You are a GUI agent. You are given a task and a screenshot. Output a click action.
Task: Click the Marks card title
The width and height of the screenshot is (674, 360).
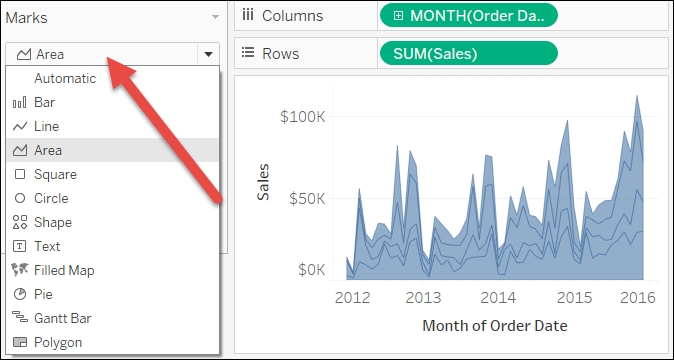coord(26,18)
